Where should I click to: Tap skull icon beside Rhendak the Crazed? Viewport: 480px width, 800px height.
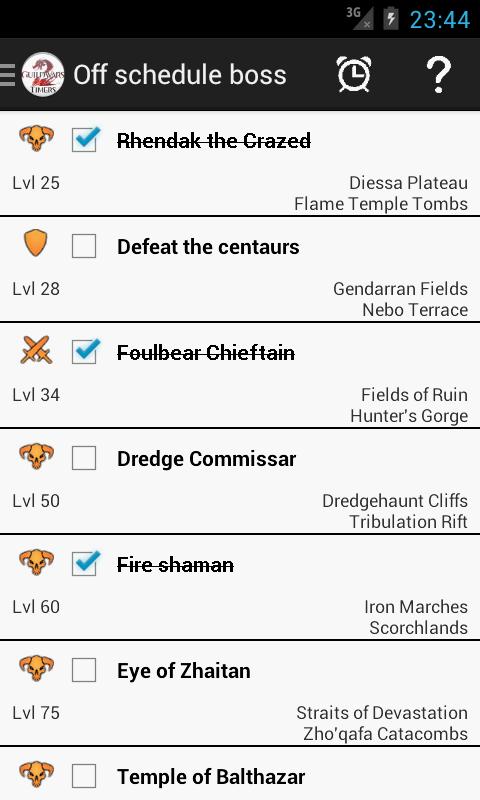point(36,138)
